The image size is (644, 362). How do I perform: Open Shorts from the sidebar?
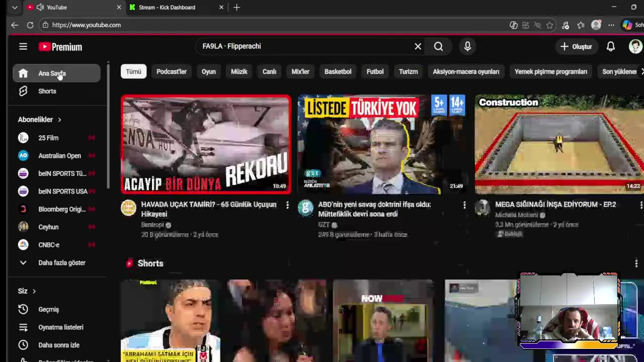pyautogui.click(x=56, y=91)
